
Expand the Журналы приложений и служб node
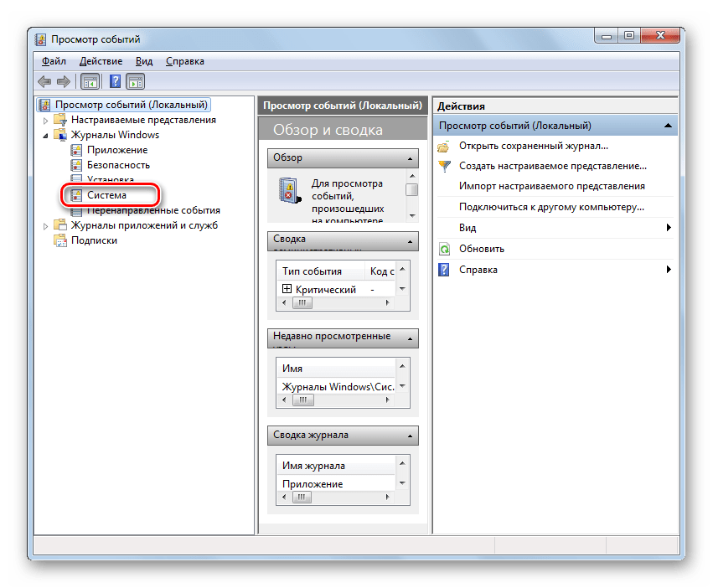45,225
